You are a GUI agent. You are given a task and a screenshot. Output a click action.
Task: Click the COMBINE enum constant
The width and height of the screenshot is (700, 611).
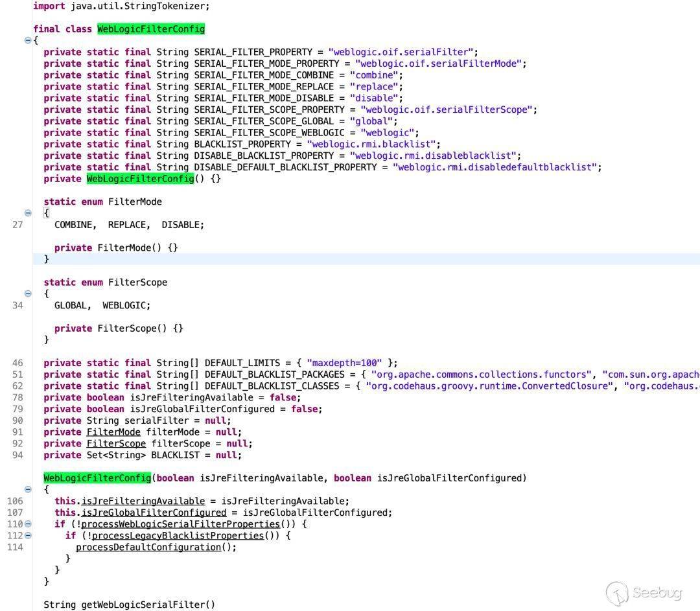point(73,224)
